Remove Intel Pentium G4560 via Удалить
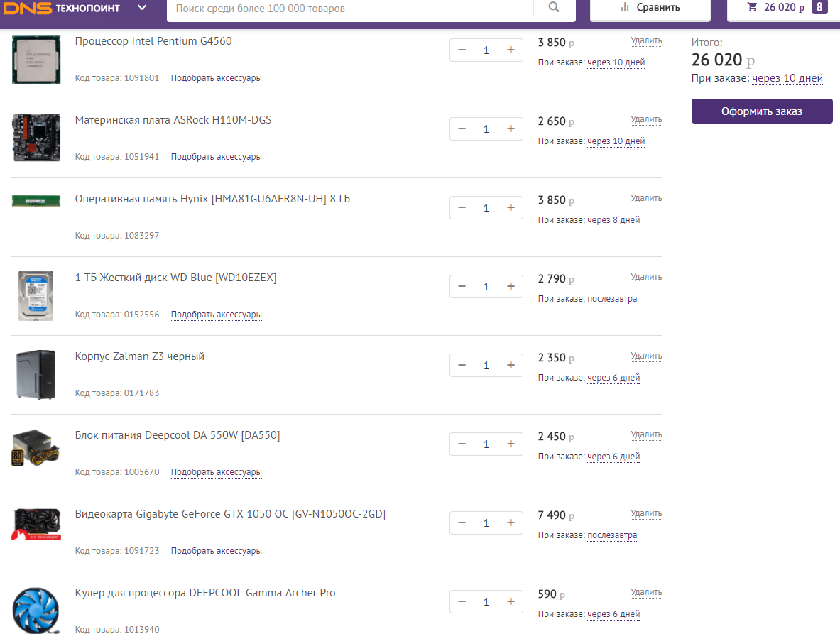840x634 pixels. [x=646, y=40]
